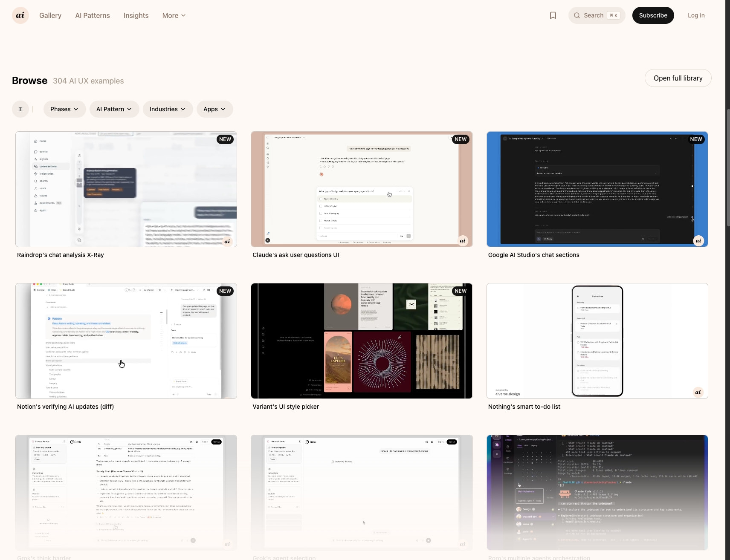Click the title Claude's ask user questions UI
The width and height of the screenshot is (730, 560).
pyautogui.click(x=295, y=255)
